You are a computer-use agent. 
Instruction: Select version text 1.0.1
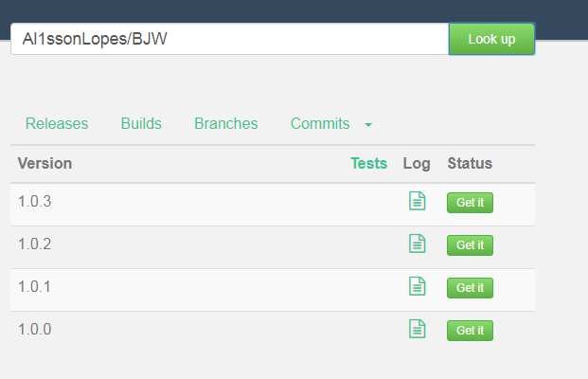[34, 287]
